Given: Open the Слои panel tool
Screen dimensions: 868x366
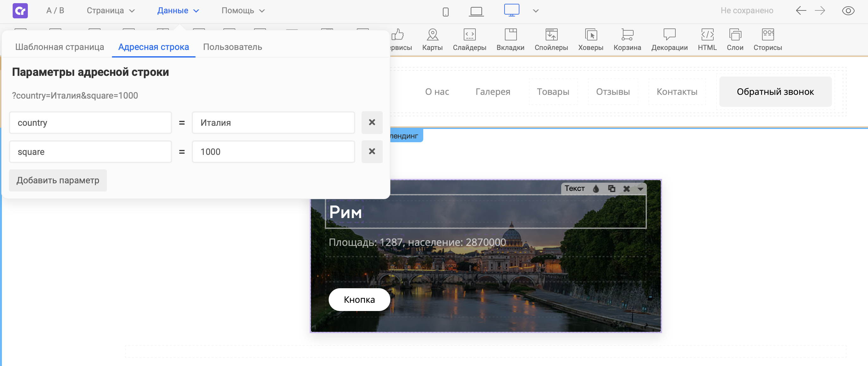Looking at the screenshot, I should tap(735, 40).
